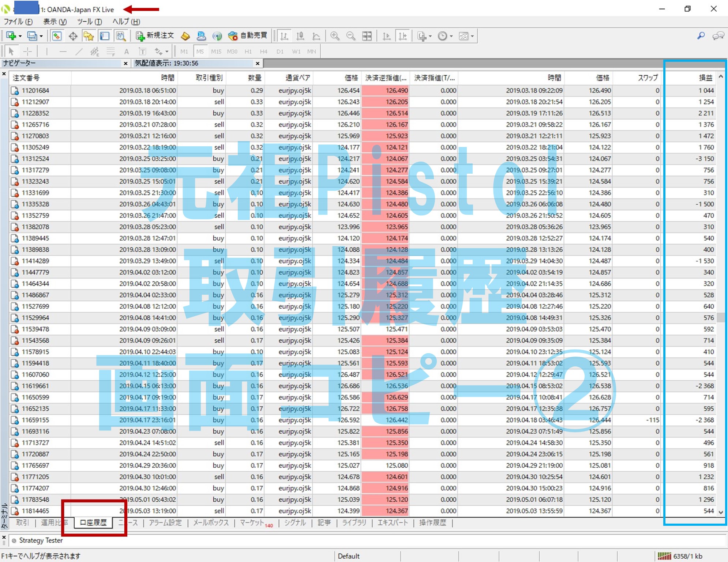Expand the templates dropdown arrow

tap(472, 36)
